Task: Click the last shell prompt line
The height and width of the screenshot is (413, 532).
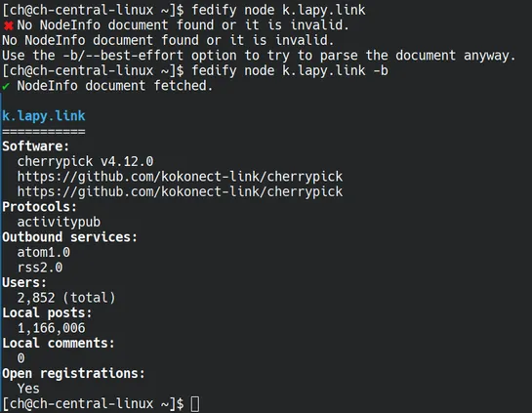Action: click(x=101, y=404)
